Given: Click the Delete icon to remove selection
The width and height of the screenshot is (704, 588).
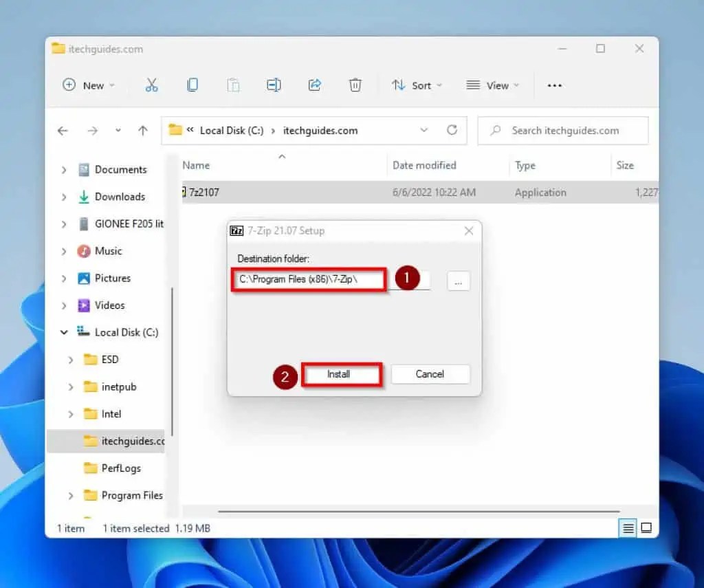Looking at the screenshot, I should tap(355, 85).
